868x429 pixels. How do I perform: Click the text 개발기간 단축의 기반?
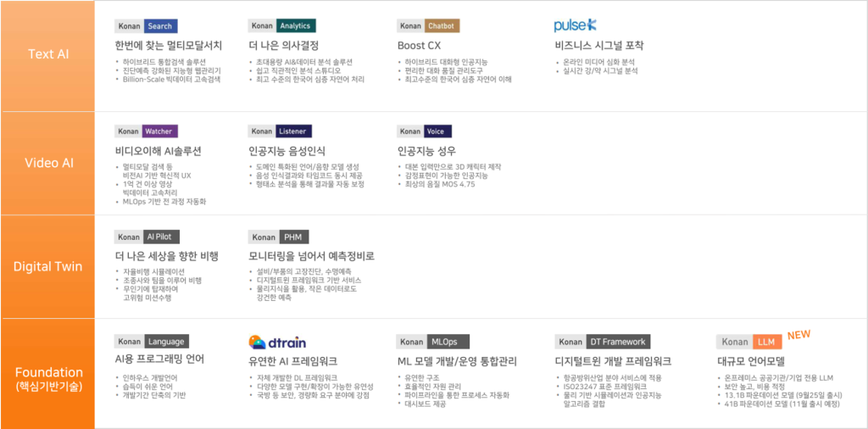[x=154, y=395]
